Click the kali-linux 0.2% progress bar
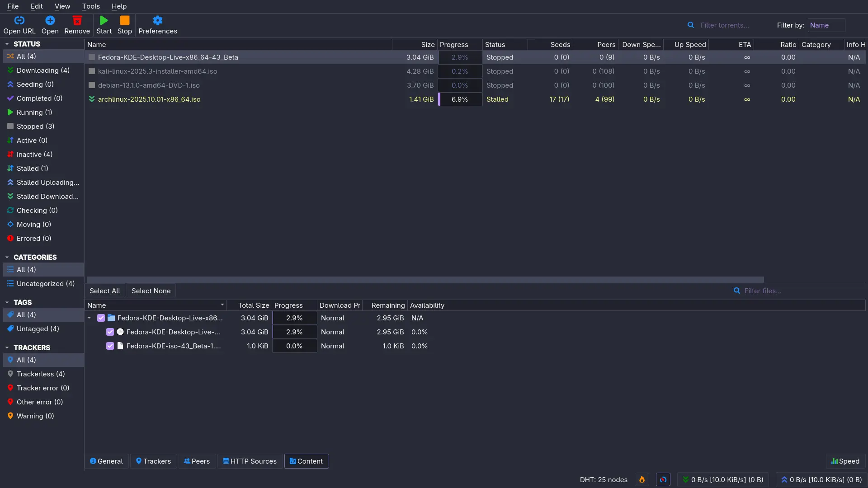 coord(460,71)
